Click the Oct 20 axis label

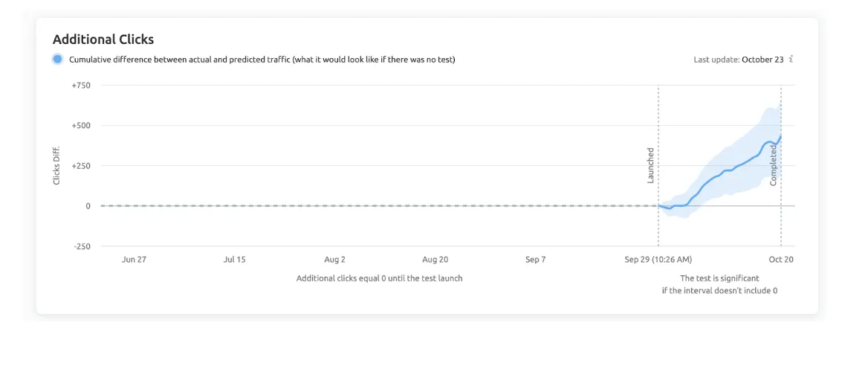(x=781, y=260)
